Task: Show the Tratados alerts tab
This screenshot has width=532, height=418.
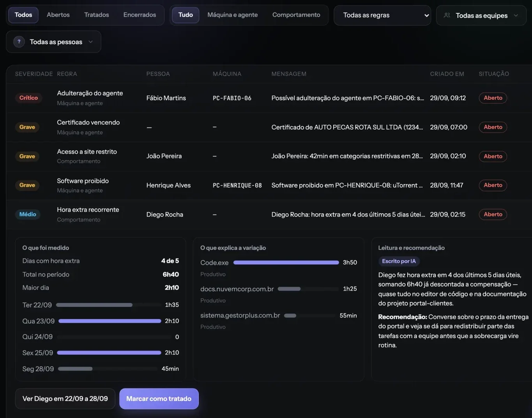Action: click(97, 15)
